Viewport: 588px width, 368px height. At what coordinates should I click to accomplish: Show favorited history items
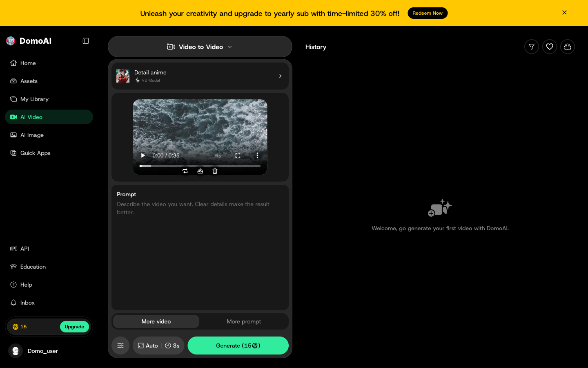click(550, 47)
